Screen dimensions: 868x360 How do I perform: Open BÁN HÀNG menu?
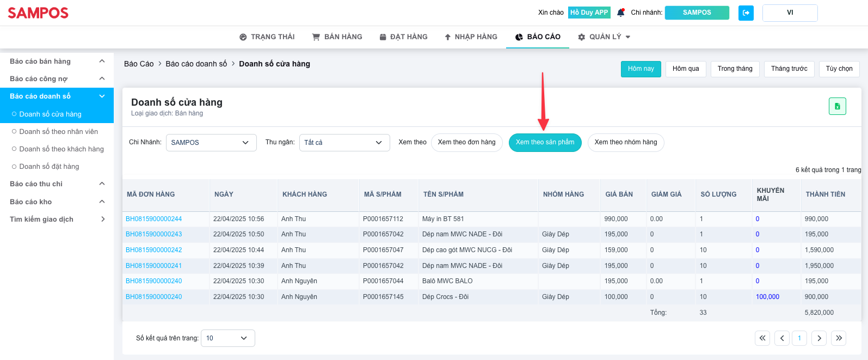click(337, 37)
